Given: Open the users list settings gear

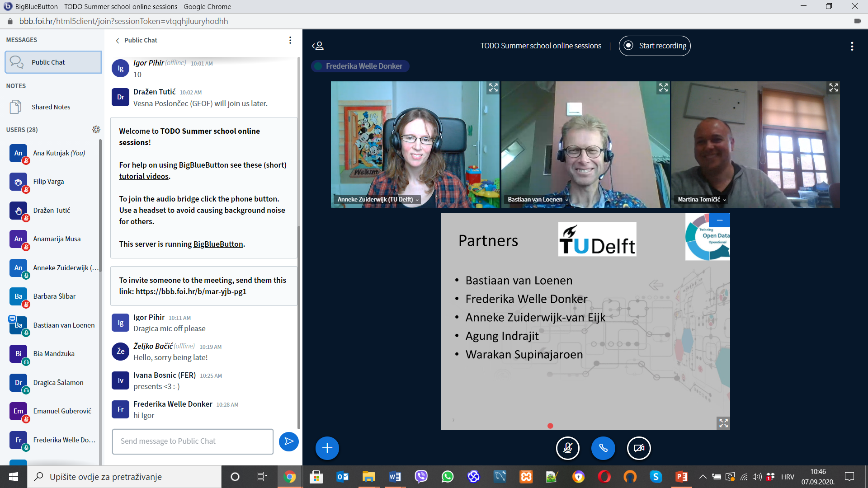Looking at the screenshot, I should (96, 130).
